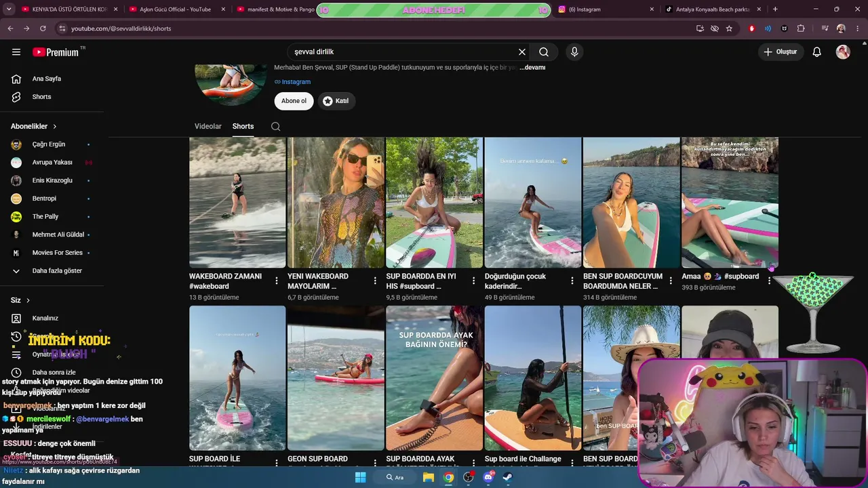Viewport: 868px width, 488px height.
Task: Run the search with the magnifier button
Action: point(544,52)
